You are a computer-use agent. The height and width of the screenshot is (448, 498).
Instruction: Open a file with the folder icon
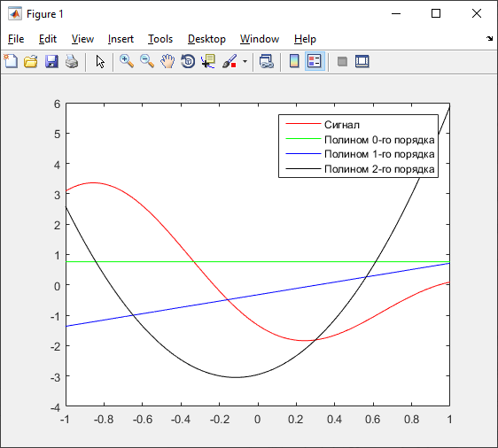(x=31, y=61)
